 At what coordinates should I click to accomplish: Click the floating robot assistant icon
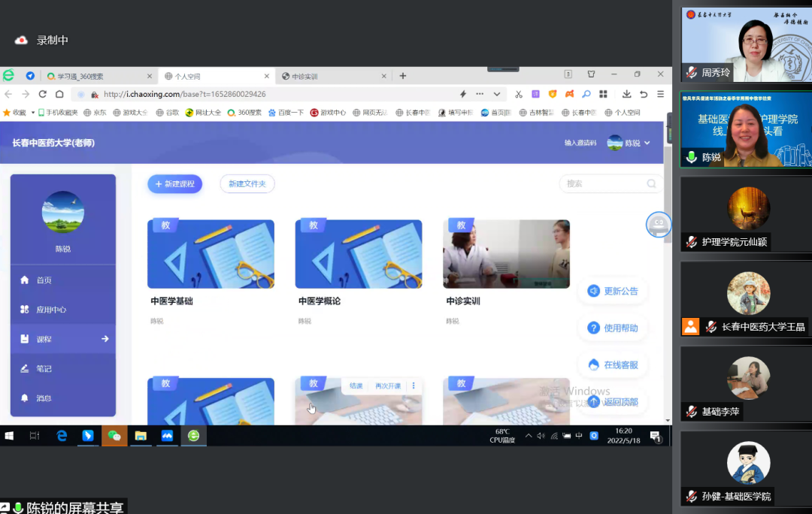click(659, 224)
